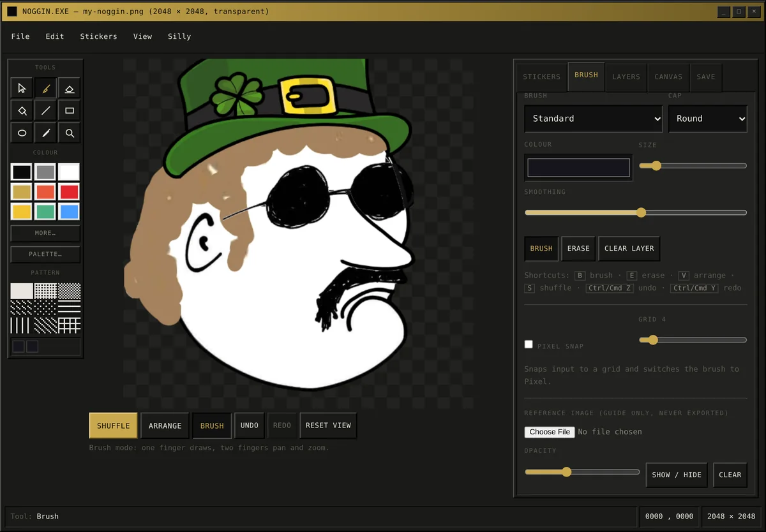The width and height of the screenshot is (766, 532).
Task: Click Brush button below the canvas
Action: (x=212, y=425)
